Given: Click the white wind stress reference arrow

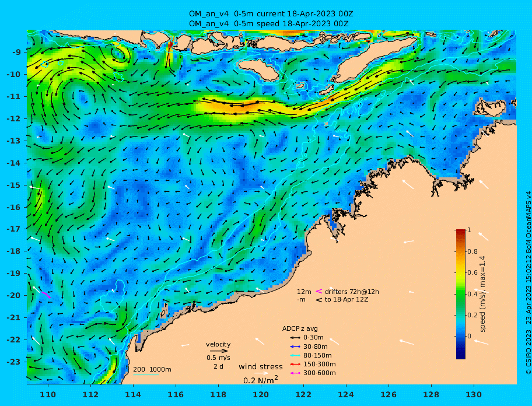Looking at the screenshot, I should [261, 373].
